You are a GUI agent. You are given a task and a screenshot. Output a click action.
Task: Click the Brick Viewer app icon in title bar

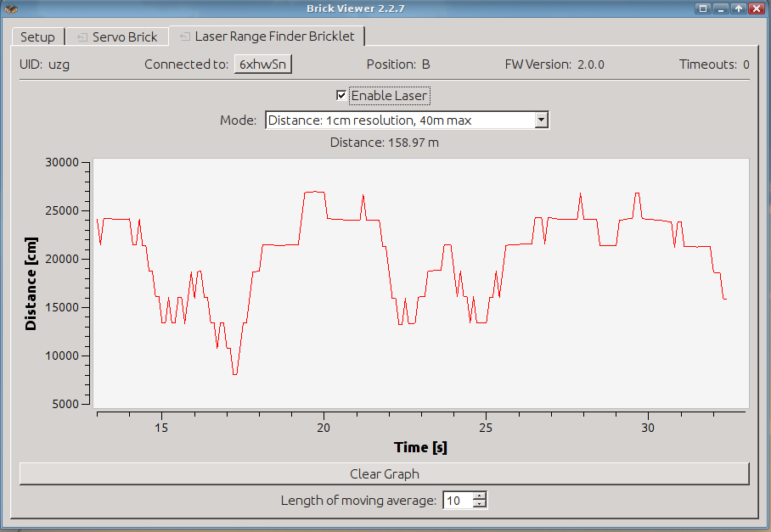pyautogui.click(x=11, y=8)
